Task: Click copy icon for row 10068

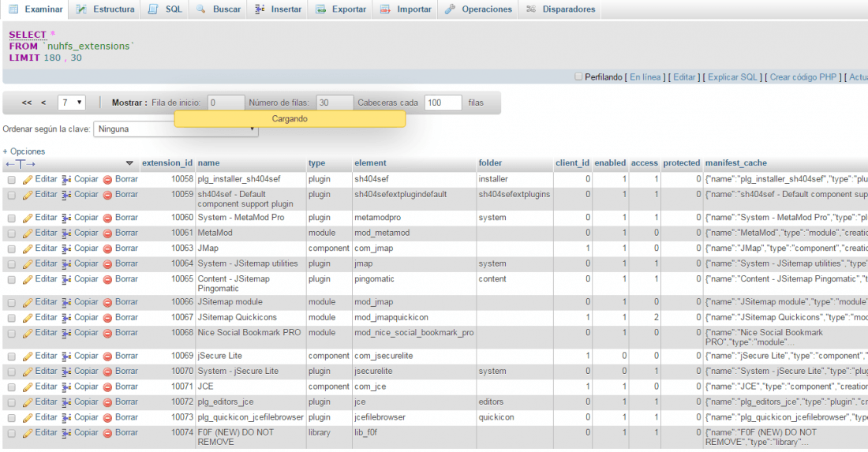Action: click(x=66, y=334)
